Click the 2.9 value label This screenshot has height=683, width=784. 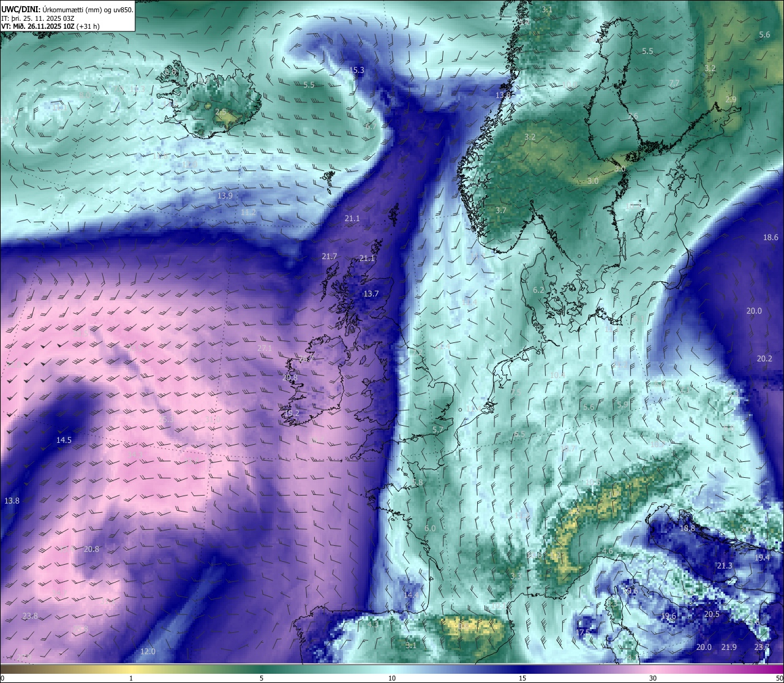coord(731,99)
